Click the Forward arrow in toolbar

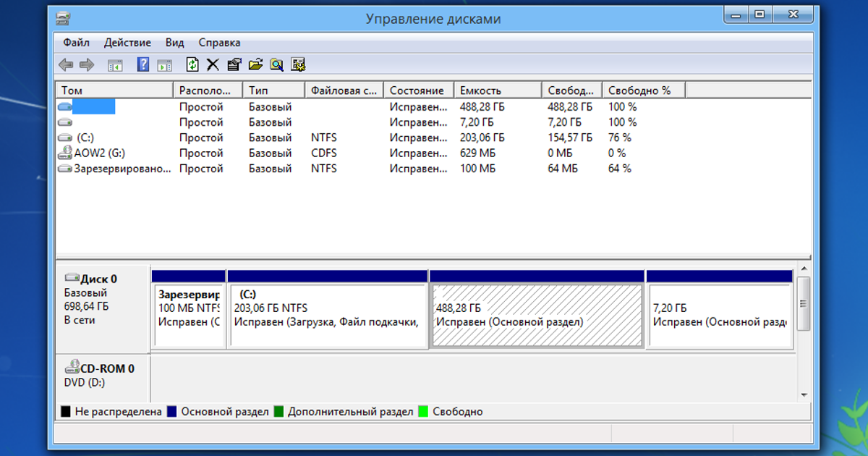tap(87, 65)
